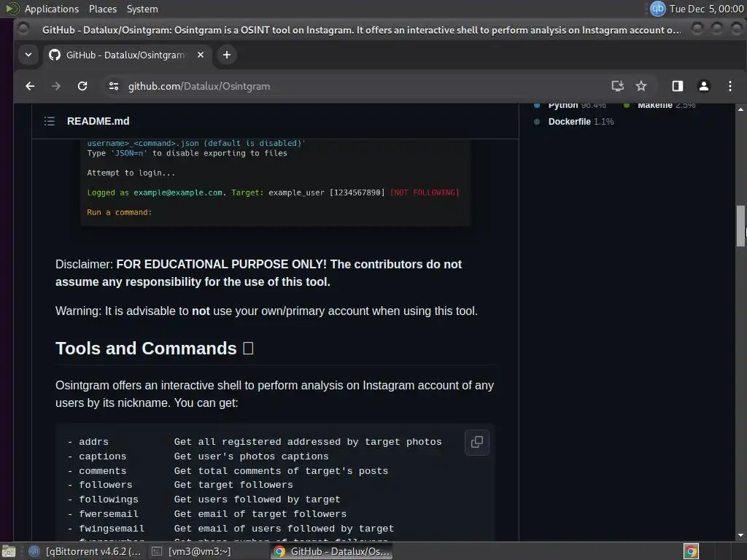Viewport: 747px width, 560px height.
Task: Click the scrollbar down arrow
Action: coord(740,535)
